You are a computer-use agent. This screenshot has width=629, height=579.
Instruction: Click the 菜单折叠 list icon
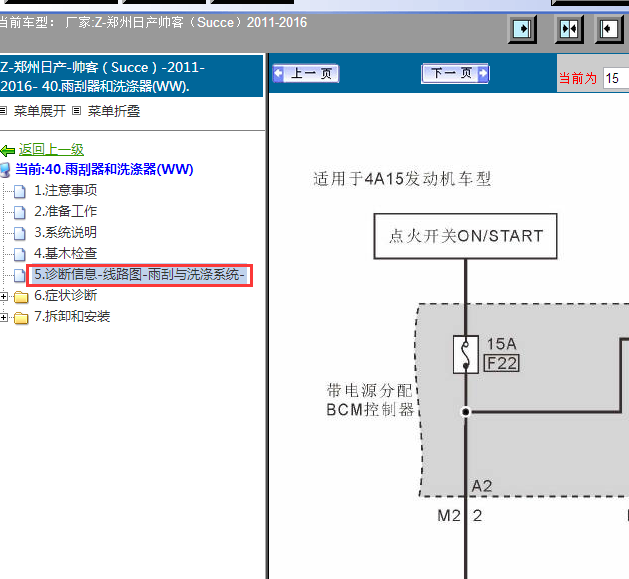pyautogui.click(x=77, y=110)
